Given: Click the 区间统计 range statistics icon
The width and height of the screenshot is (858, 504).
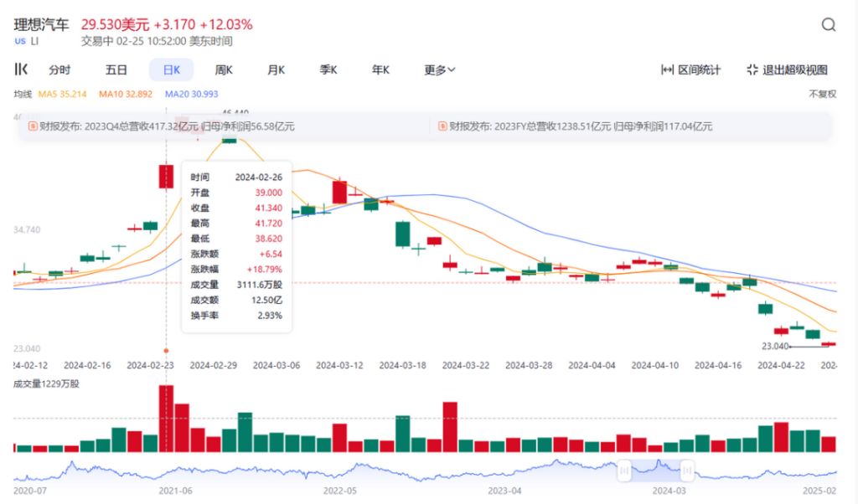Looking at the screenshot, I should tap(668, 70).
